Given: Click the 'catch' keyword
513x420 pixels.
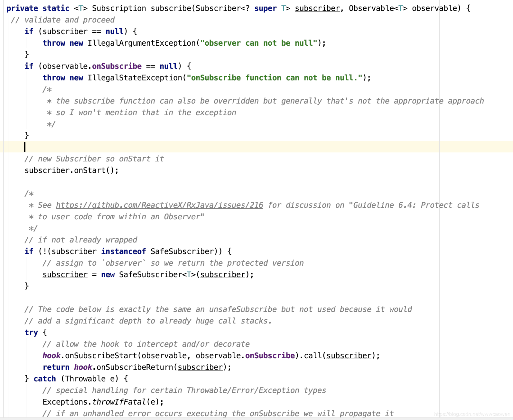Looking at the screenshot, I should (x=45, y=379).
